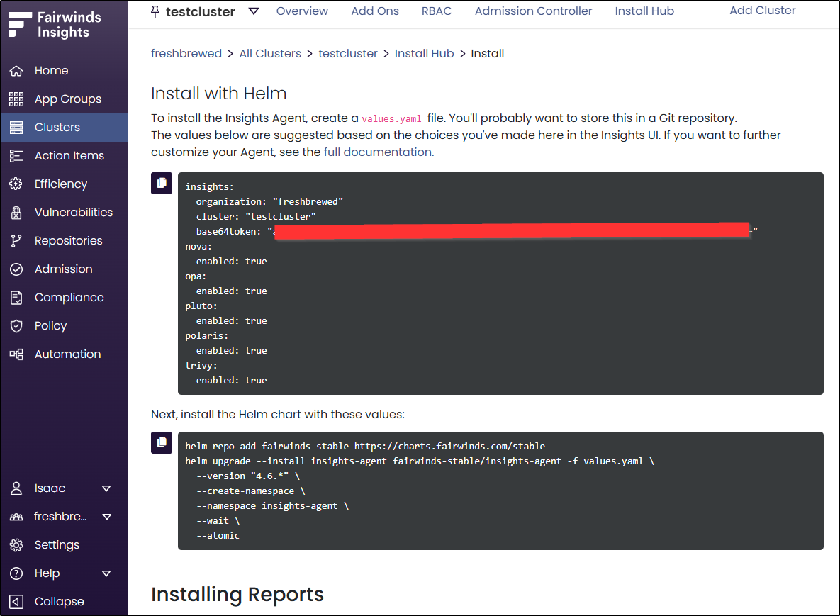Click the base64token code line
Viewport: 840px width, 616px height.
pos(477,231)
